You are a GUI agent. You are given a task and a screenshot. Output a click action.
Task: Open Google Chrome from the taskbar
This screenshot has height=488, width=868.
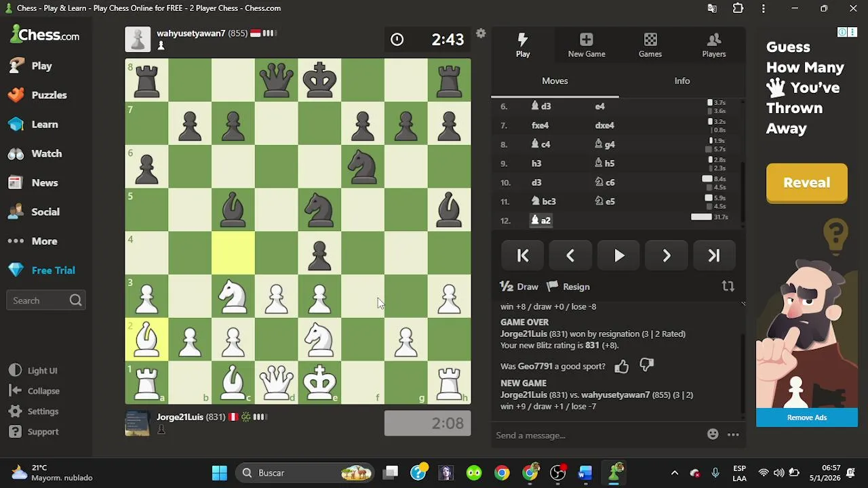point(502,472)
